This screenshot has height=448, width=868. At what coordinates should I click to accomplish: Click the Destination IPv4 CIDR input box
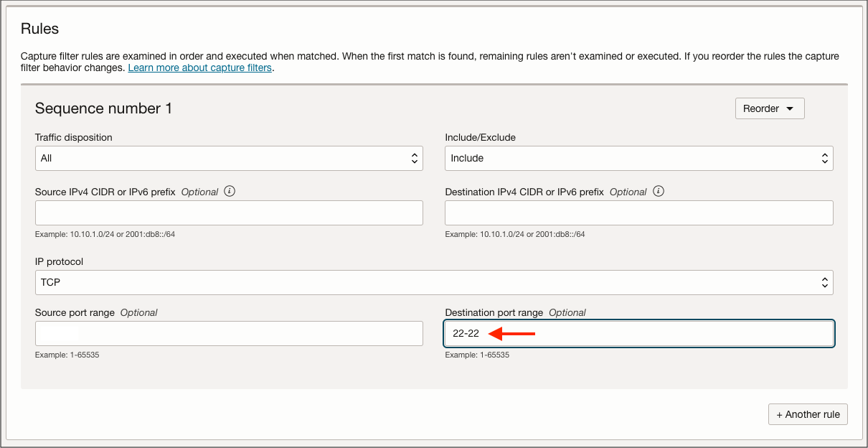point(638,213)
